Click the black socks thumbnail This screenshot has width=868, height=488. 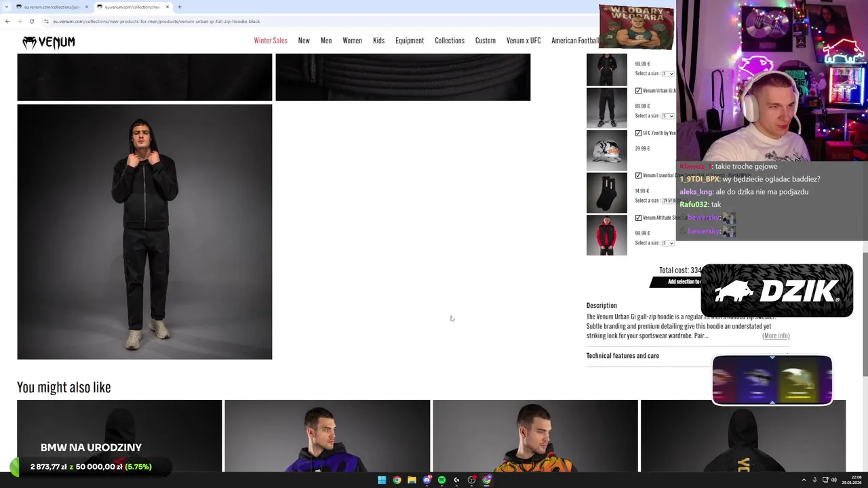pyautogui.click(x=607, y=192)
